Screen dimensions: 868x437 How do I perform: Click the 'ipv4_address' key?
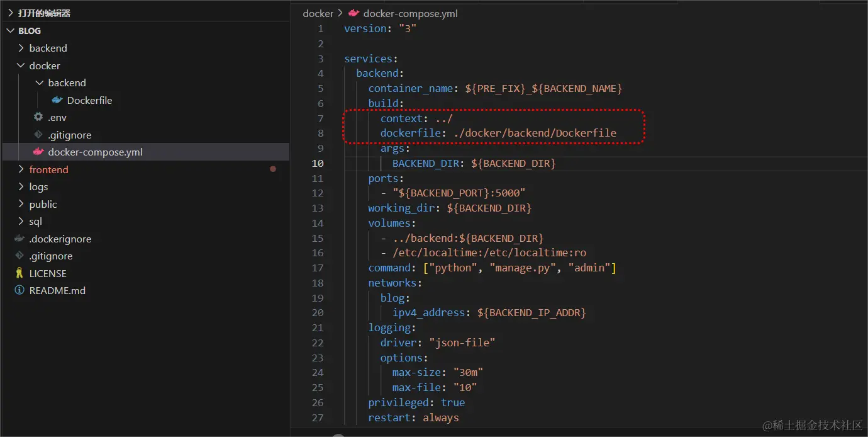(429, 312)
